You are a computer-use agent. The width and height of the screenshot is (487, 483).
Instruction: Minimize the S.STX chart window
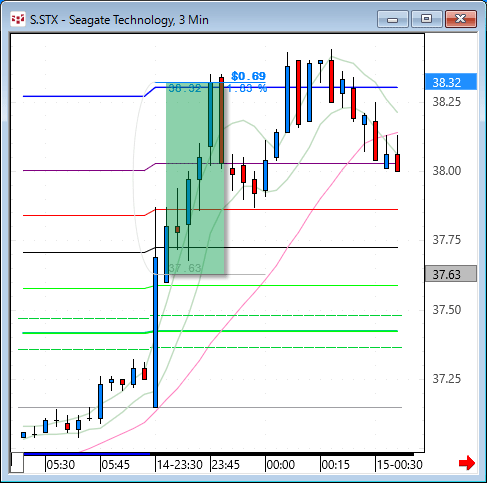(x=393, y=19)
